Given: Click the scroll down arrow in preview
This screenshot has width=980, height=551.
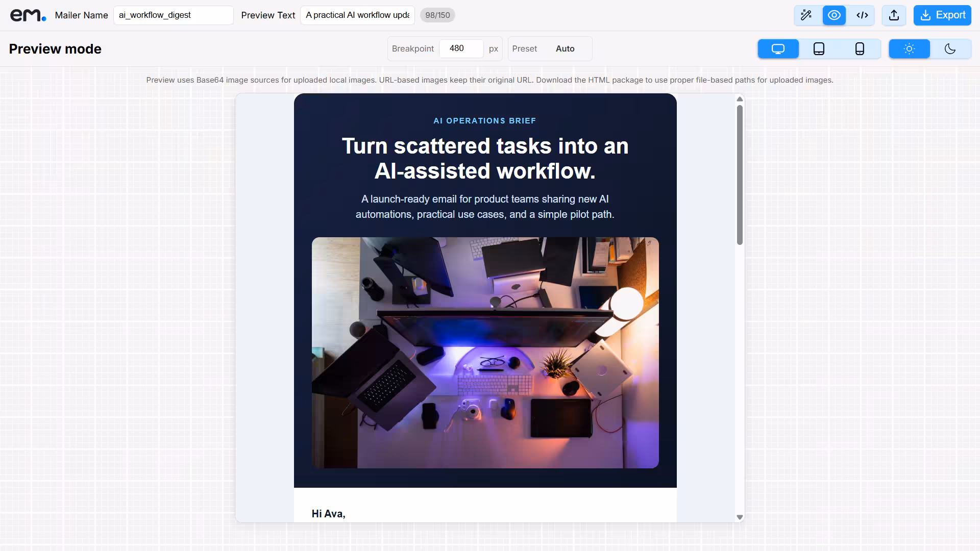Looking at the screenshot, I should 740,517.
